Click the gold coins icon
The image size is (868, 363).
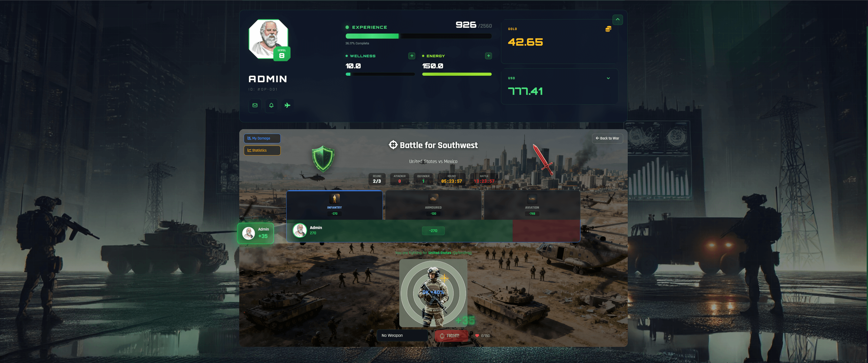pos(608,29)
